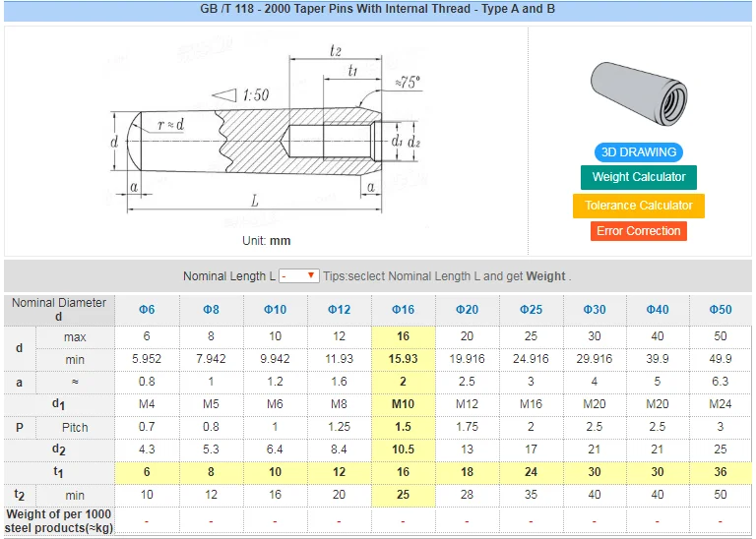Select the Φ8 diameter column header
The width and height of the screenshot is (756, 539).
(x=211, y=310)
